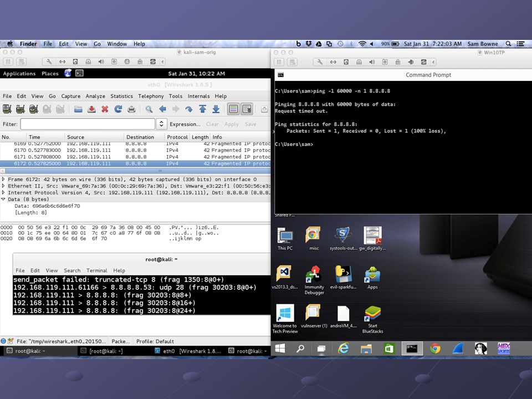Click the zoom in toolbar icon in Wireshark
The height and width of the screenshot is (399, 532).
pos(264,109)
